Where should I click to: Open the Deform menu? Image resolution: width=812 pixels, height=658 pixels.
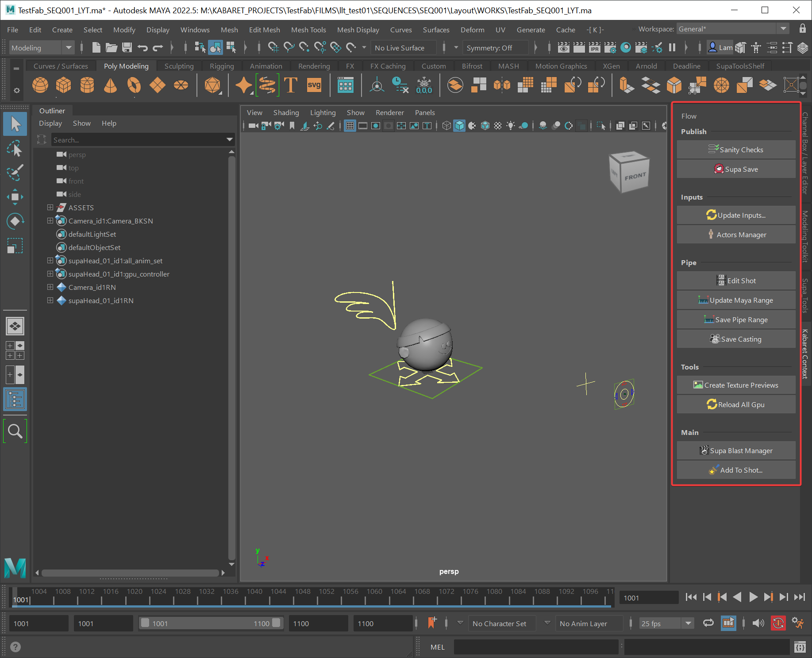pyautogui.click(x=472, y=30)
